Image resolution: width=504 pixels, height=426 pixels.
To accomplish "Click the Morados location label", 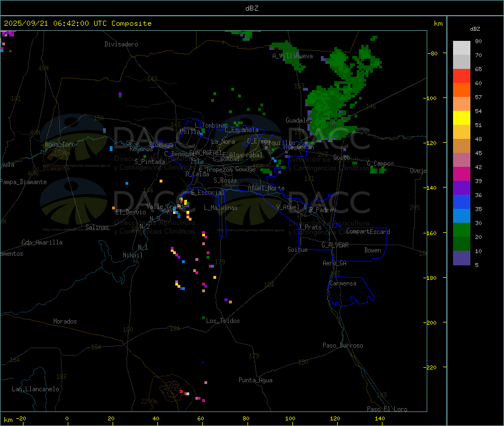I will coord(65,321).
